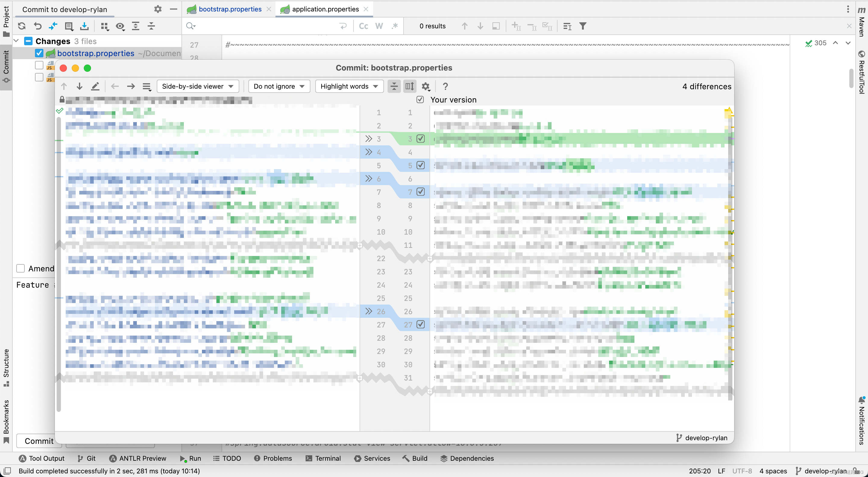Click develop-rylan branch in status bar
This screenshot has width=868, height=477.
click(x=822, y=471)
